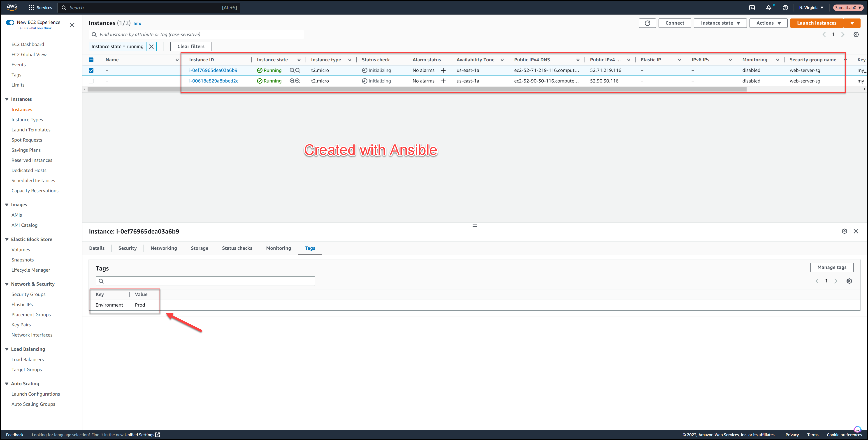Viewport: 868px width, 440px height.
Task: Toggle off the New EC2 Experience switch
Action: click(x=10, y=22)
